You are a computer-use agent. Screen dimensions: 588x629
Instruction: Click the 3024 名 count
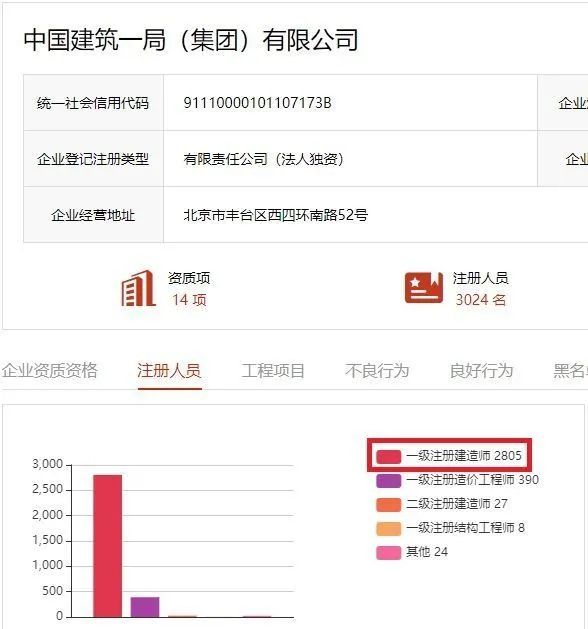(x=481, y=300)
